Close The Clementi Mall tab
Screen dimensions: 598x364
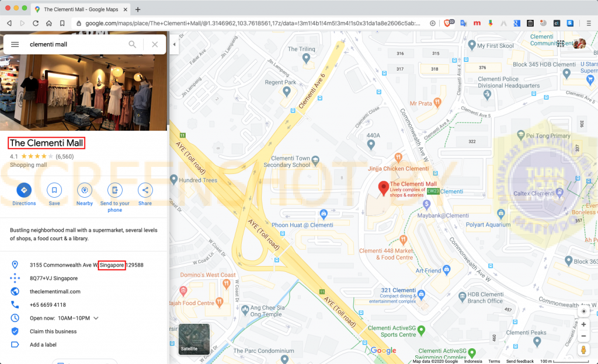click(x=125, y=9)
